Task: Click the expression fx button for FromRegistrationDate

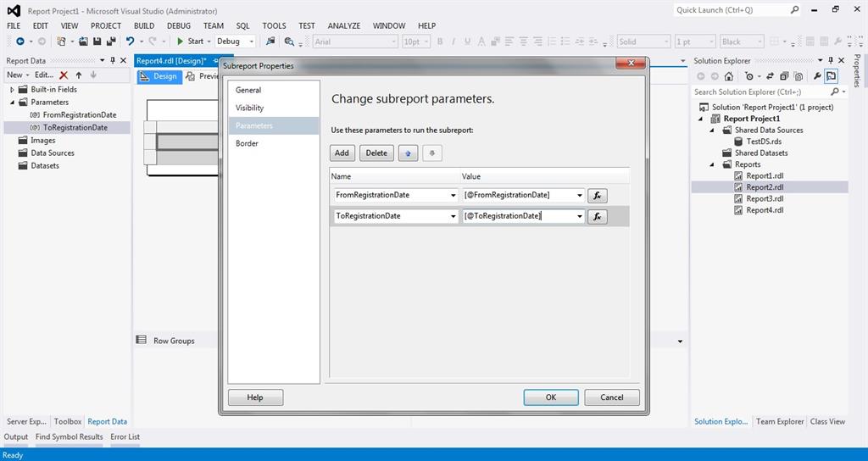Action: tap(598, 196)
